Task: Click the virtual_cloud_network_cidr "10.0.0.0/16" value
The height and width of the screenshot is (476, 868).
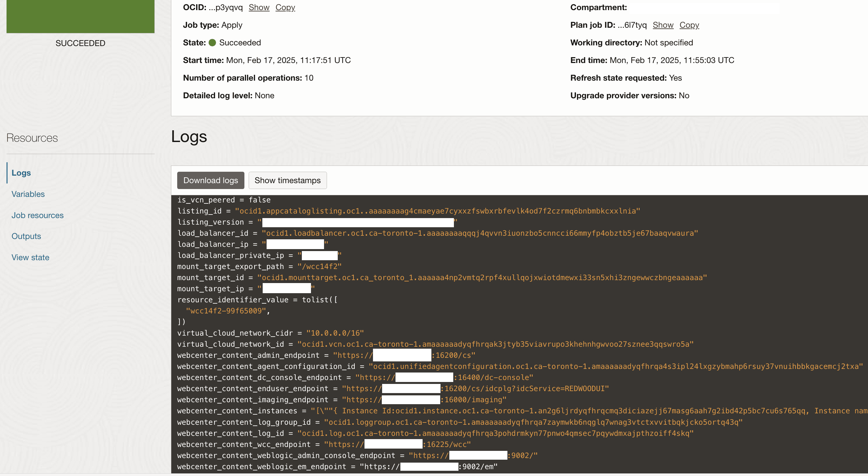Action: point(335,333)
